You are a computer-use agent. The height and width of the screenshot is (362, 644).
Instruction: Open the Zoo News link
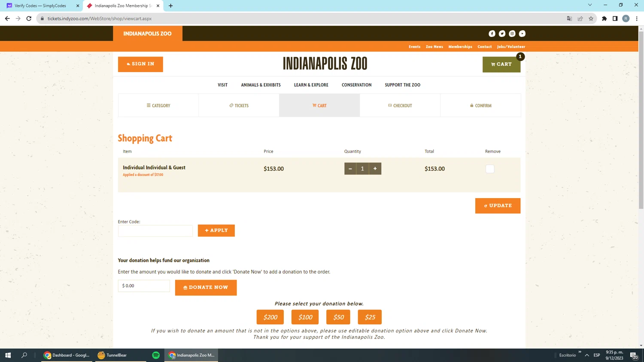pos(434,47)
